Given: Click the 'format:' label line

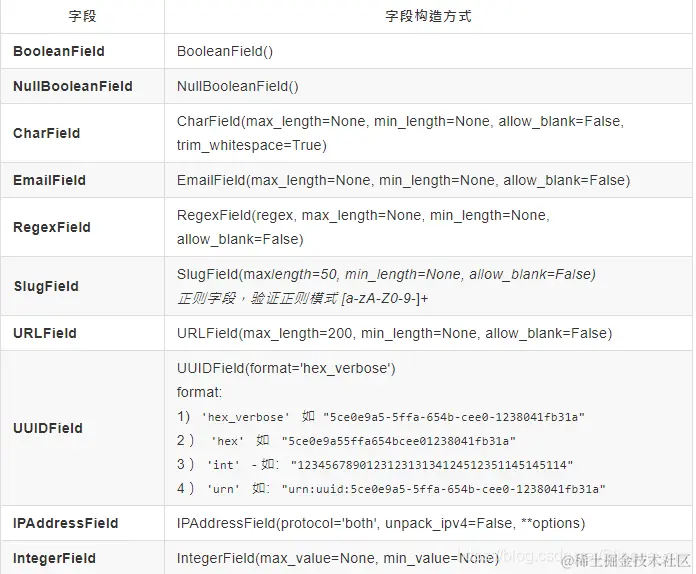Looking at the screenshot, I should 199,392.
